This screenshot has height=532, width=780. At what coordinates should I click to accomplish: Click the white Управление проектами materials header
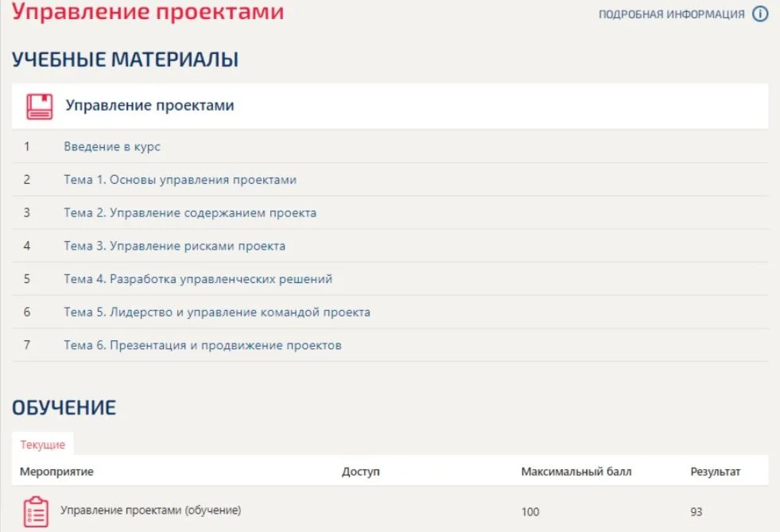coord(390,106)
